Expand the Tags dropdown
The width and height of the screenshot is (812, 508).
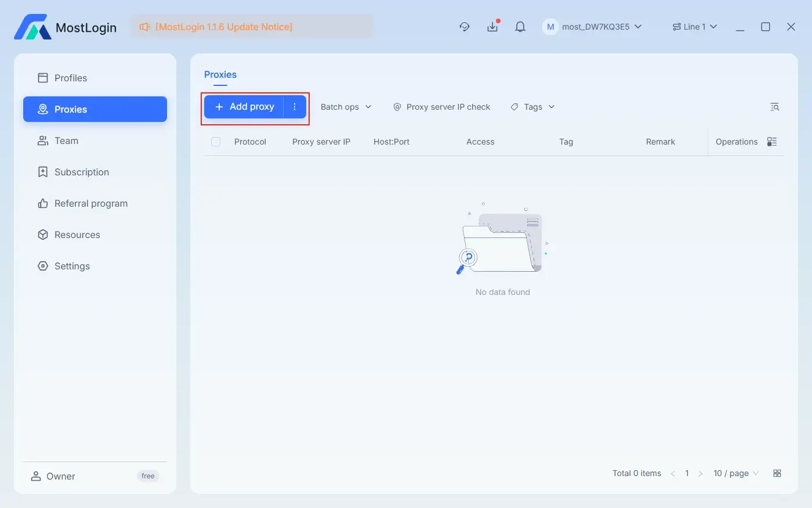click(532, 107)
